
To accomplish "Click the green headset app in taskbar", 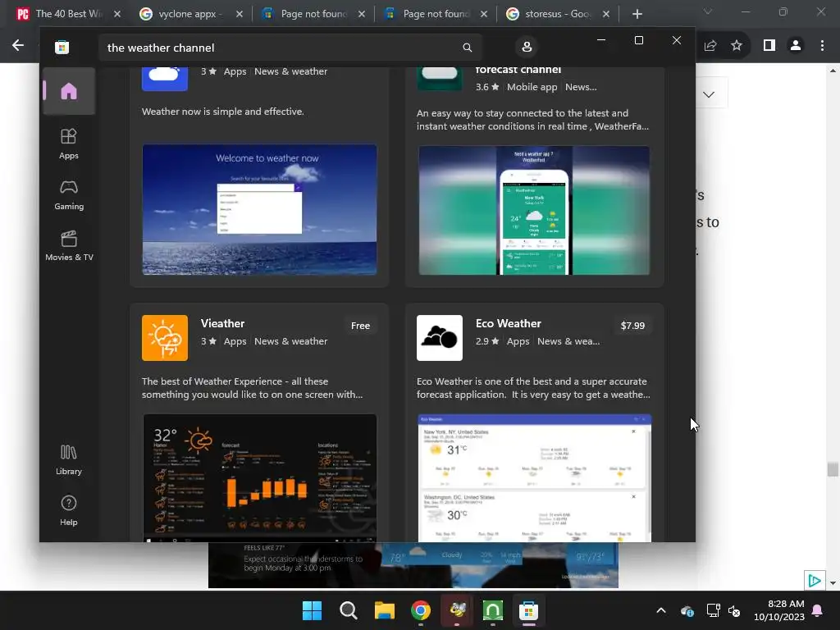I will tap(493, 610).
